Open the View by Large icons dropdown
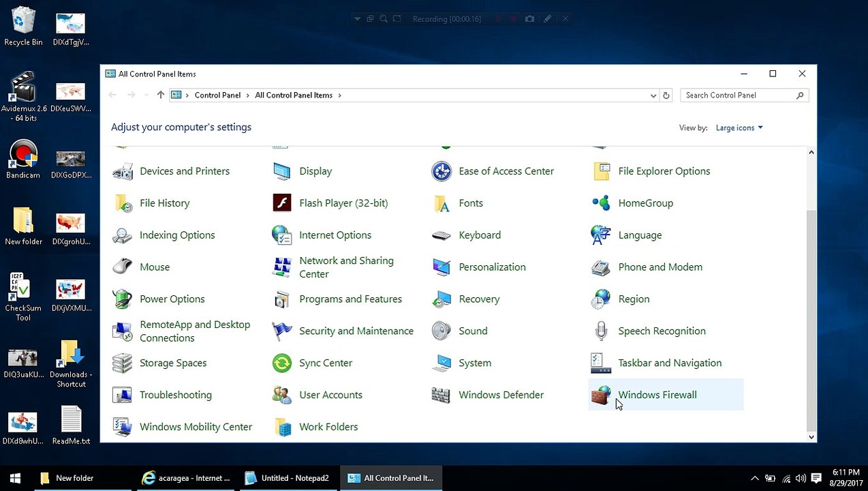The image size is (868, 491). tap(739, 128)
